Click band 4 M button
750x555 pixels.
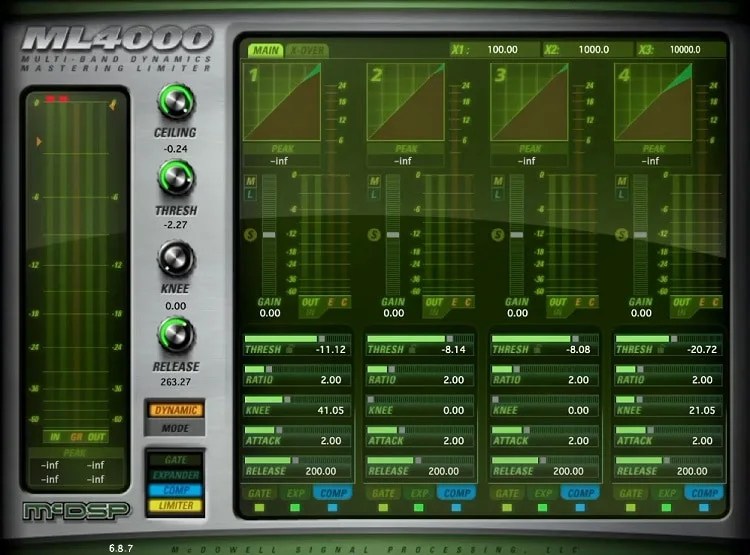622,181
